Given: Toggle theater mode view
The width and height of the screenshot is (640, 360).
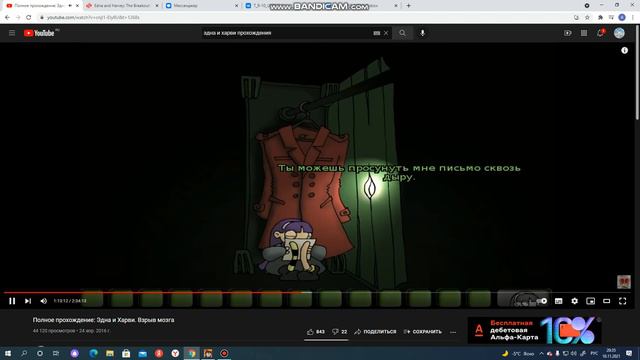Looking at the screenshot, I should pyautogui.click(x=607, y=301).
